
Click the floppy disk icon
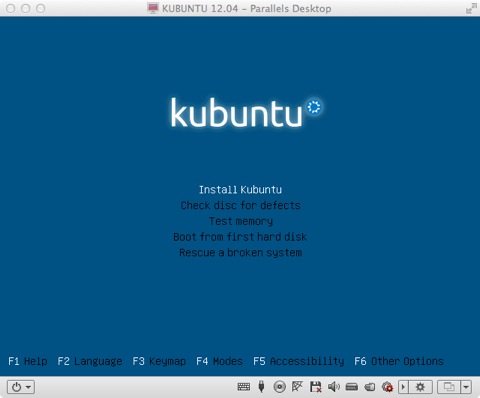[x=315, y=387]
